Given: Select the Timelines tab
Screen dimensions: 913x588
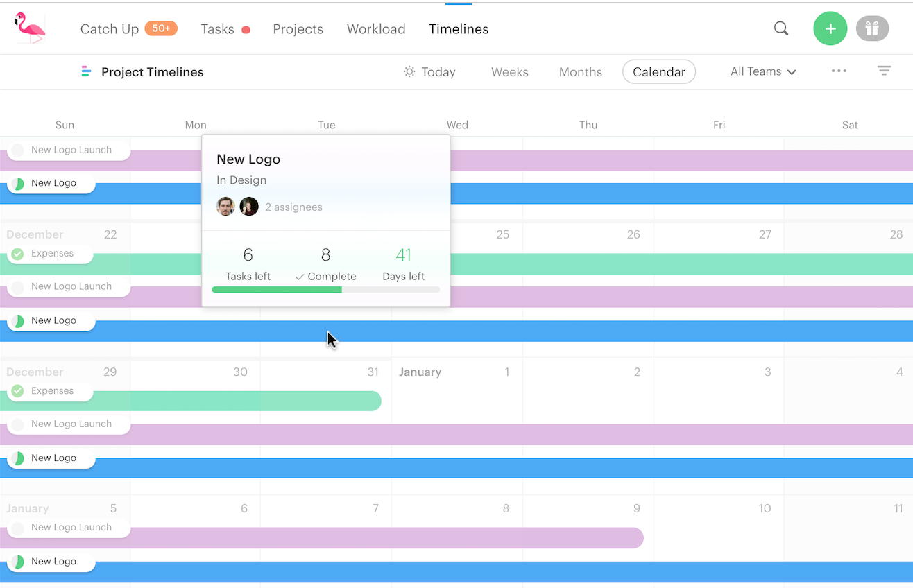Looking at the screenshot, I should tap(459, 29).
